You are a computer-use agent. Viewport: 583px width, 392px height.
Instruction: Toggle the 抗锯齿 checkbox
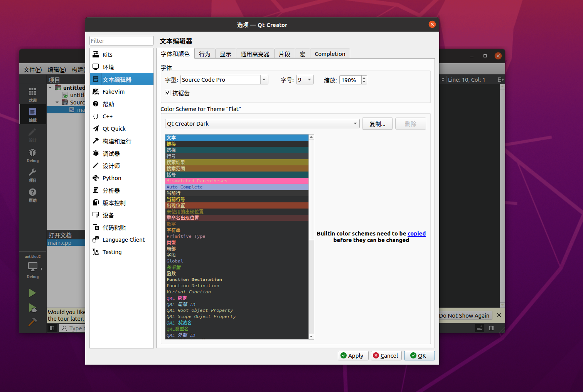(168, 93)
